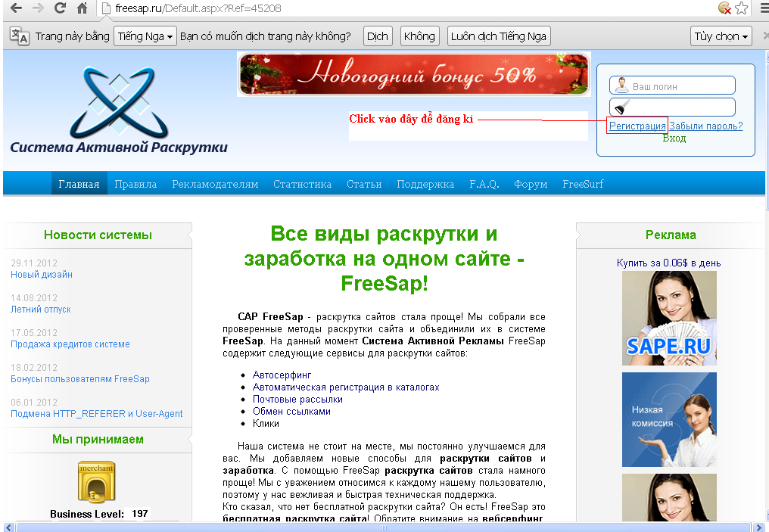Open the Продажа кредитов системе news link
769x532 pixels.
click(x=70, y=344)
